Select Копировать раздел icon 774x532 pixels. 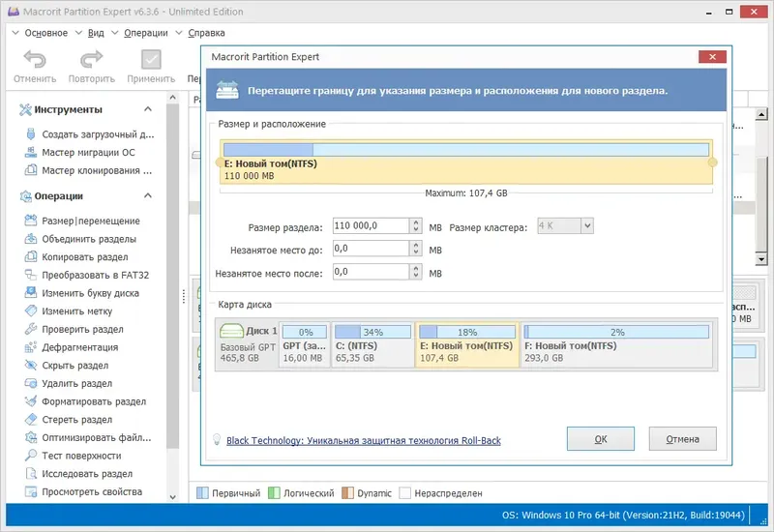click(x=31, y=256)
